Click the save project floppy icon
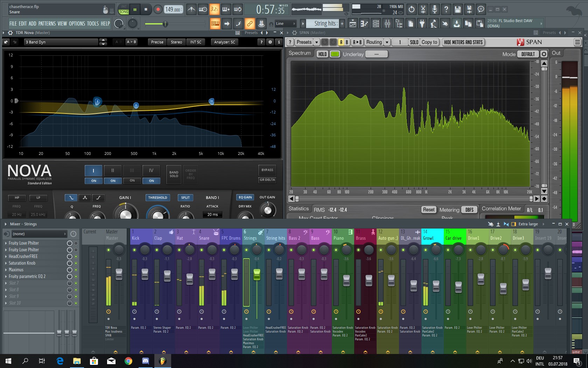The image size is (588, 368). tap(458, 9)
